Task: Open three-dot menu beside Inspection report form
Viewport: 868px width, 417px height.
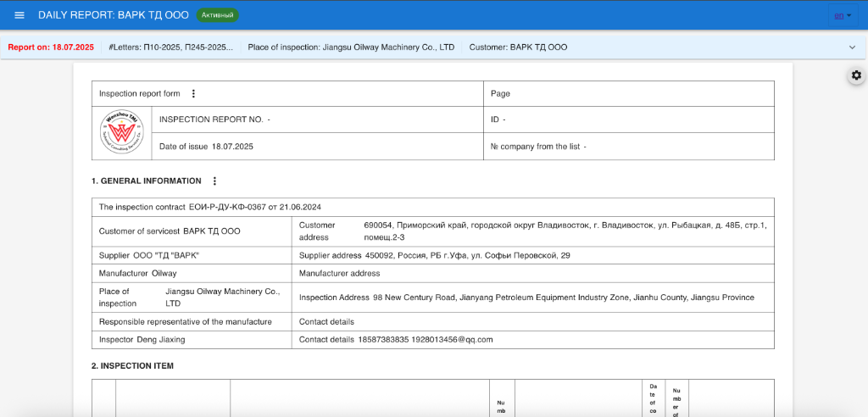Action: pos(193,93)
